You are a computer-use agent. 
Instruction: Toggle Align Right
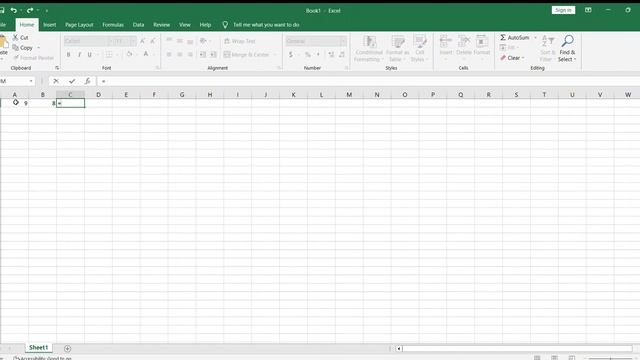pyautogui.click(x=190, y=54)
